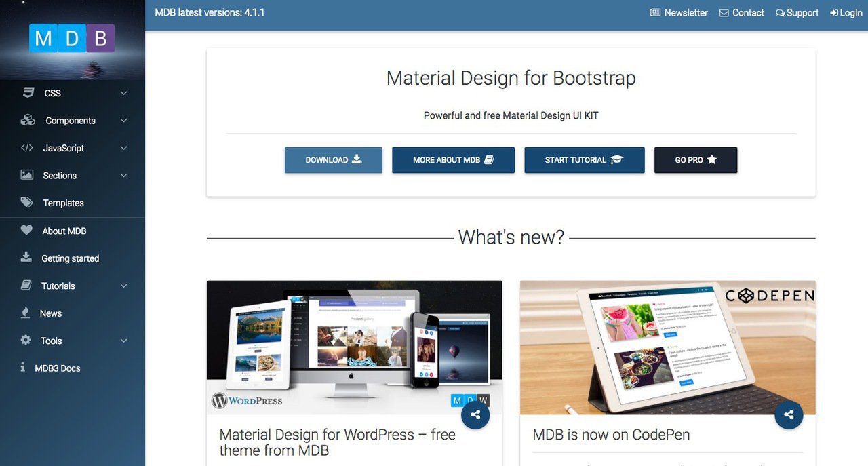This screenshot has width=868, height=466.
Task: Click the 'Material Design for Bootstrap' heading
Action: coord(511,78)
